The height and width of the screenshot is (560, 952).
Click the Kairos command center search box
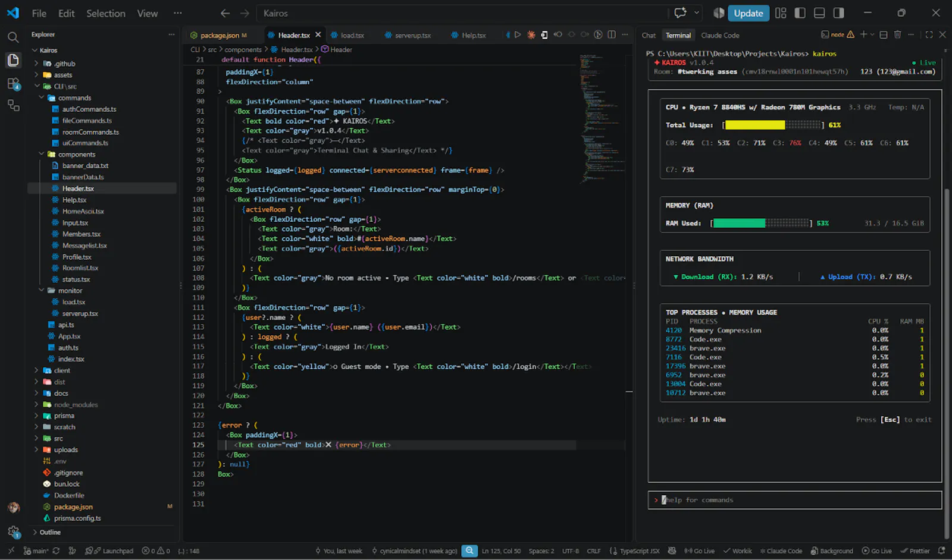(464, 13)
